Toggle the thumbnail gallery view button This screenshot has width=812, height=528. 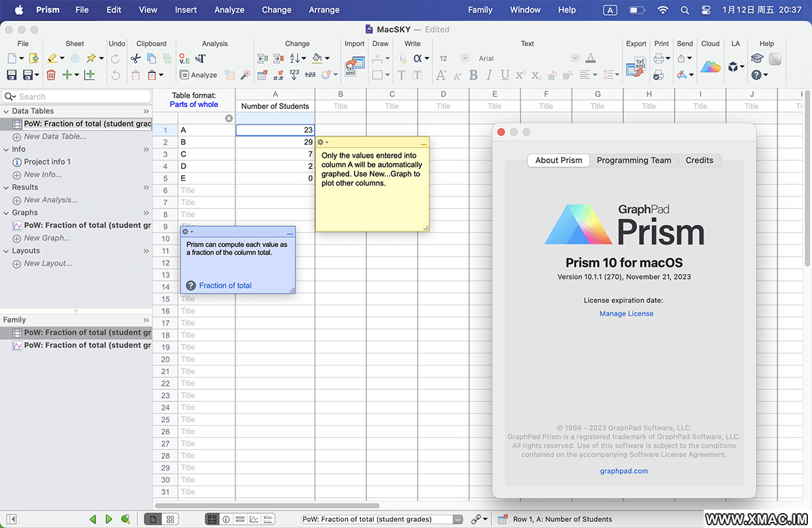(170, 519)
